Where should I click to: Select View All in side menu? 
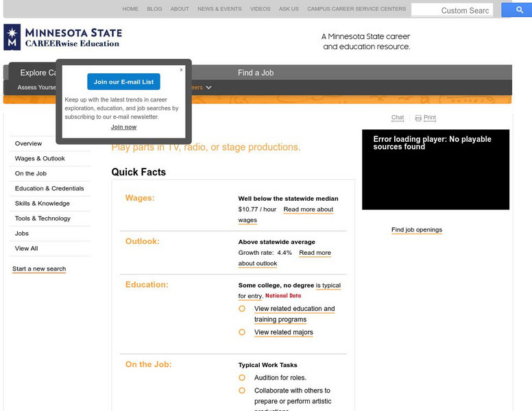27,248
